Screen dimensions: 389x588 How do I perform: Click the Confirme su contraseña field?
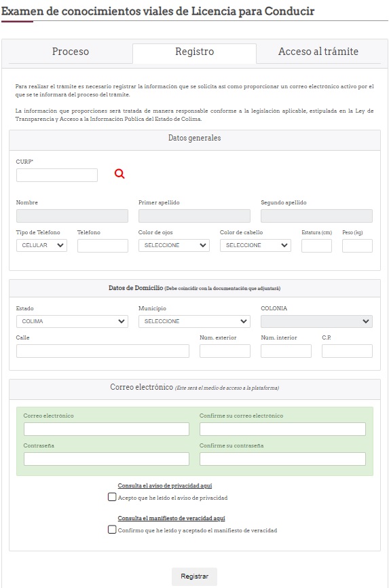click(282, 459)
